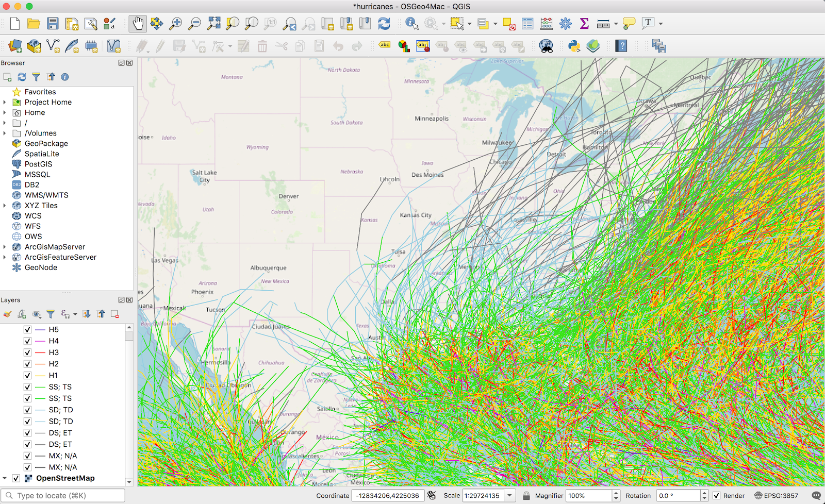This screenshot has height=504, width=825.
Task: Toggle extents and mouse position display
Action: (432, 496)
